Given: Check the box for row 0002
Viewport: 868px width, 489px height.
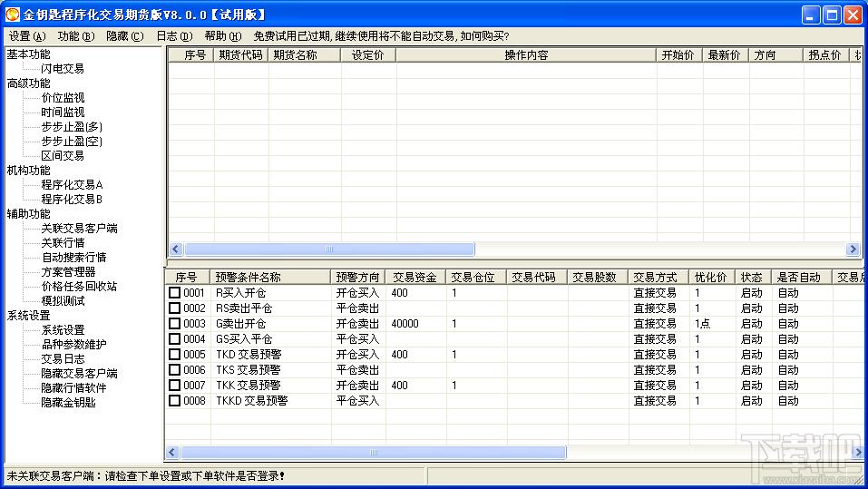Looking at the screenshot, I should 174,308.
